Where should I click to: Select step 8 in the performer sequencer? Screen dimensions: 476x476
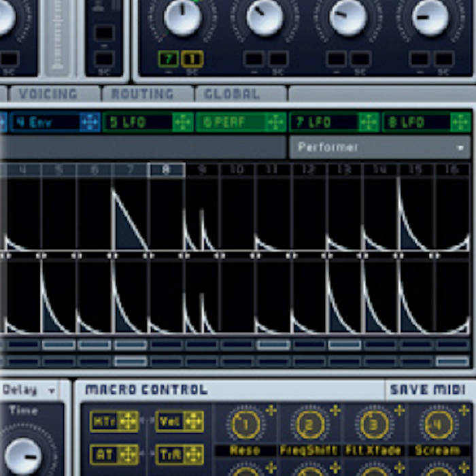click(166, 170)
